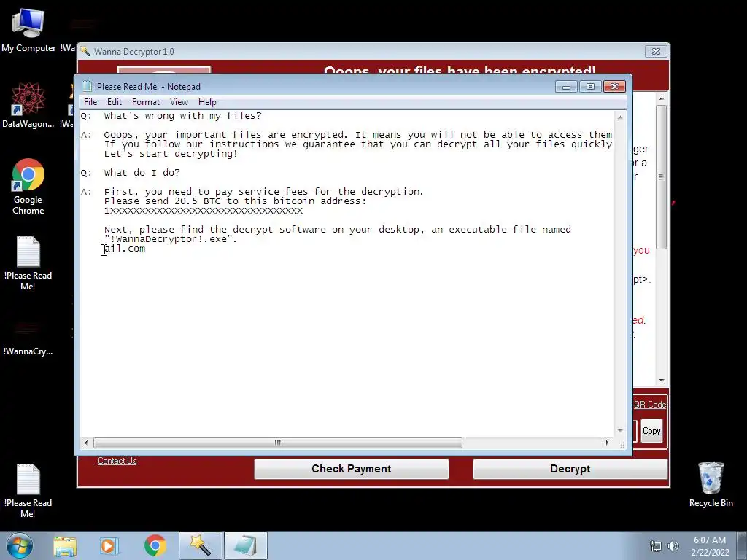Click the Notepad title bar icon
The width and height of the screenshot is (747, 560).
(x=87, y=86)
